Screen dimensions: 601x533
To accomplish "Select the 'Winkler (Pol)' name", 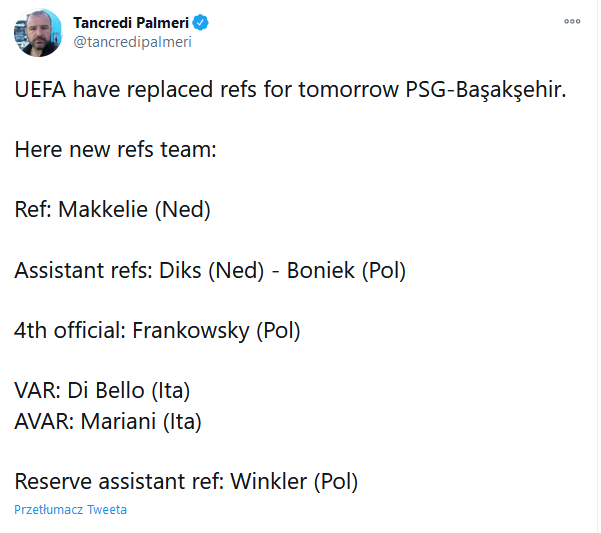I will [x=294, y=482].
